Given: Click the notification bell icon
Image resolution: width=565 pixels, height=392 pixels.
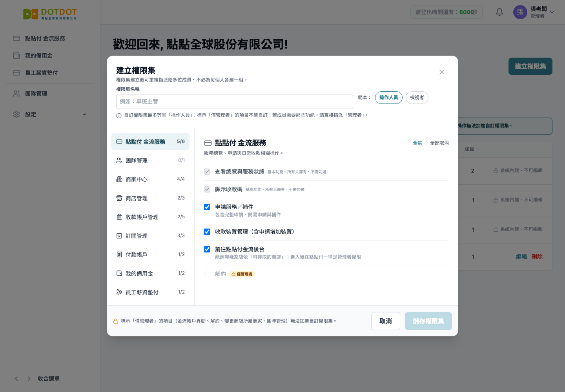Looking at the screenshot, I should click(499, 12).
